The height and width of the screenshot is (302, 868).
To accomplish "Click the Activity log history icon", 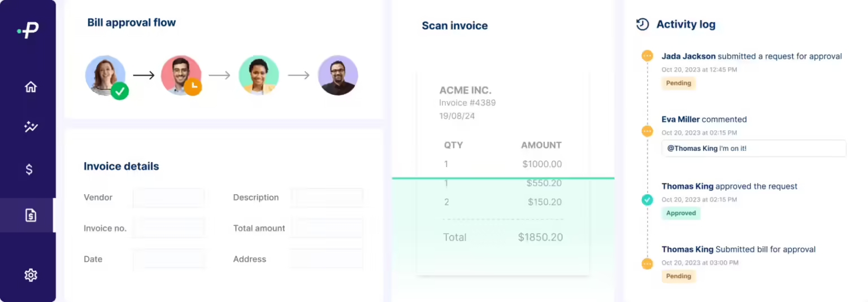I will 642,24.
